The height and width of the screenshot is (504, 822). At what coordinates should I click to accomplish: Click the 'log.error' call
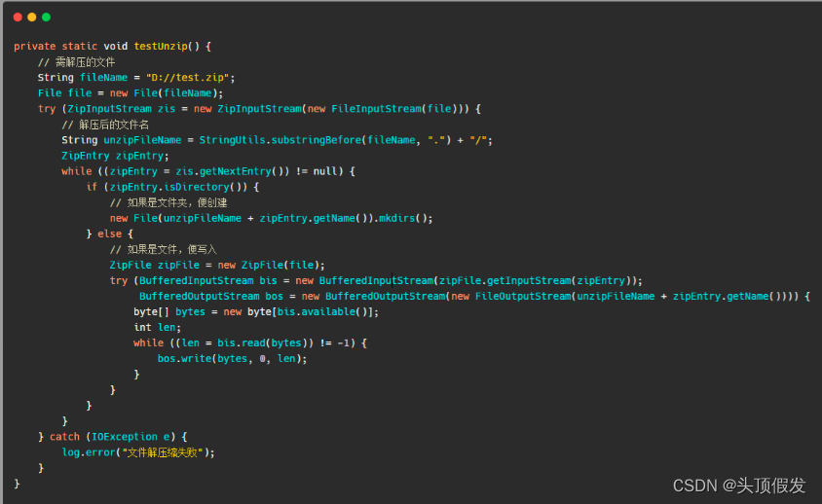88,452
